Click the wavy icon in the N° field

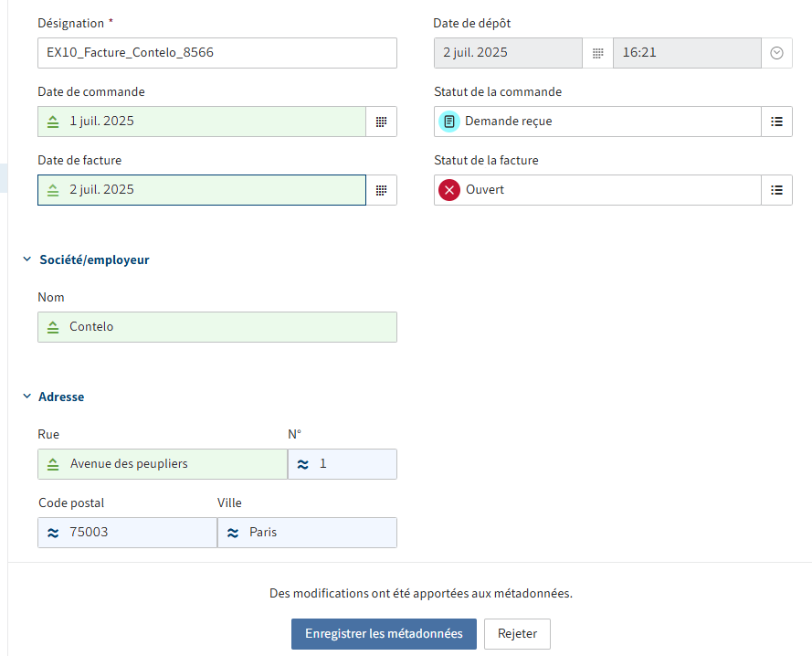tap(303, 464)
